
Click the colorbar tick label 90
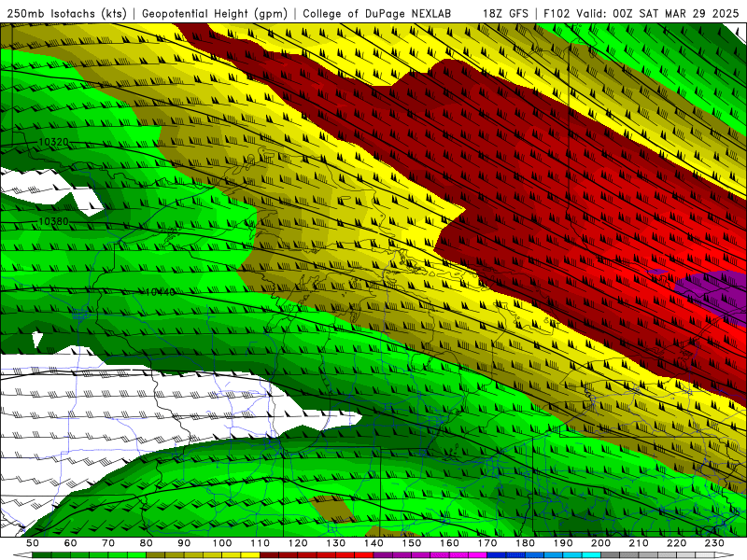[184, 543]
